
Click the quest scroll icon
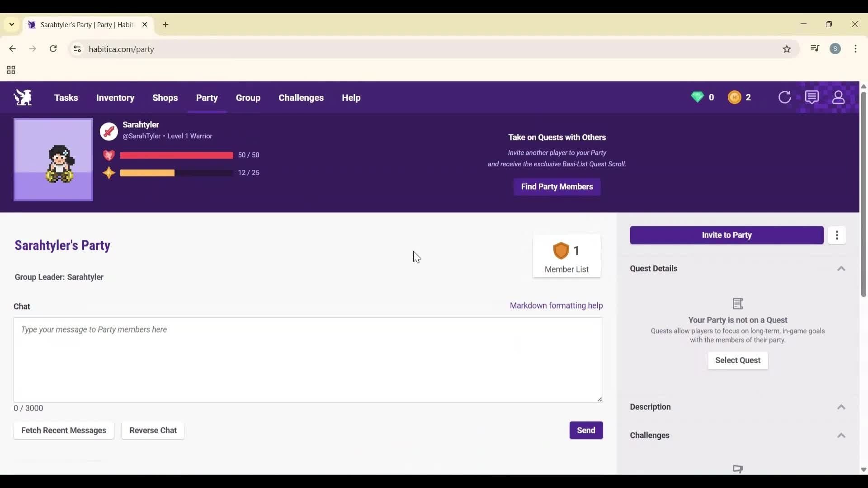pos(738,304)
